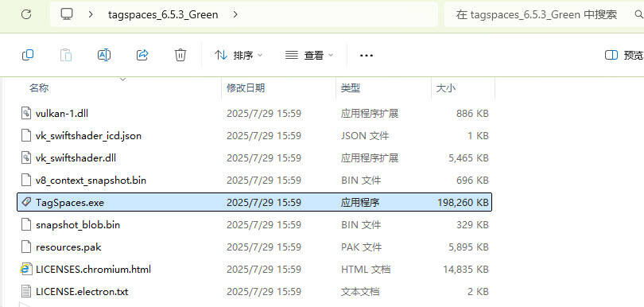Select vk_swiftshader_icd.json file
644x307 pixels.
point(88,136)
